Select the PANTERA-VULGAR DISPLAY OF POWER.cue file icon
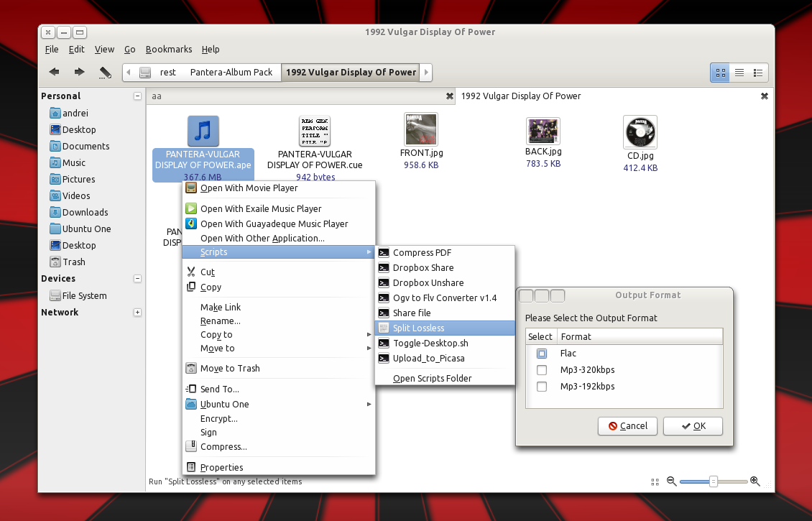Screen dimensions: 812x521 315,131
